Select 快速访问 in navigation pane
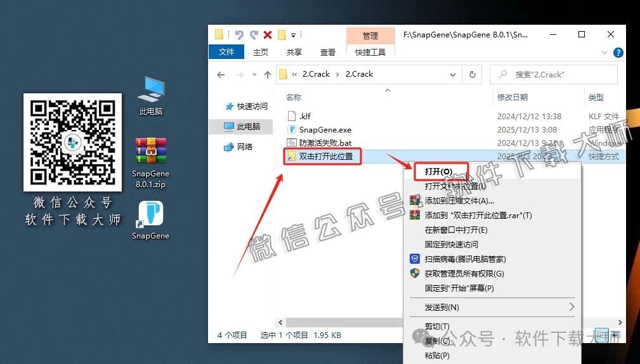640x364 pixels. [x=247, y=107]
